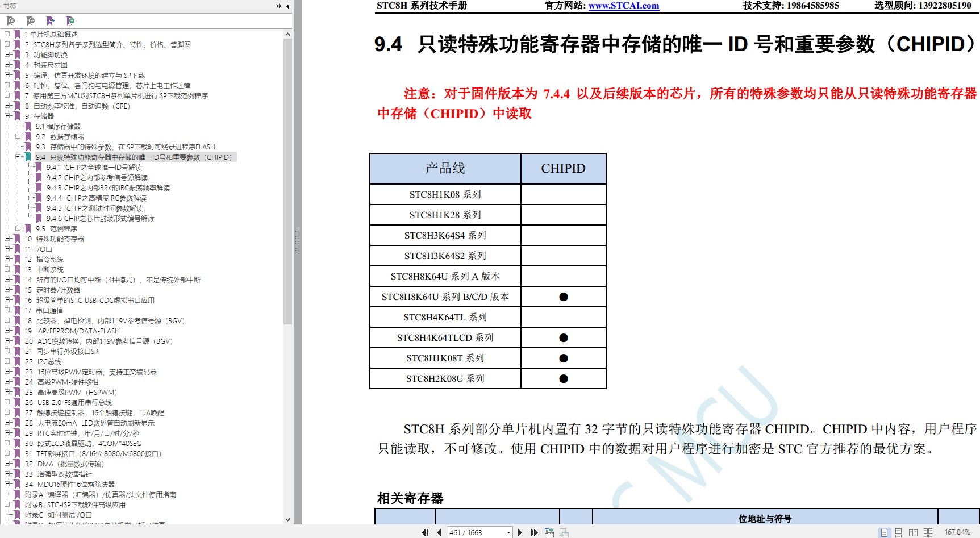Open bookmark 4 封装尺寸图

pyautogui.click(x=46, y=65)
